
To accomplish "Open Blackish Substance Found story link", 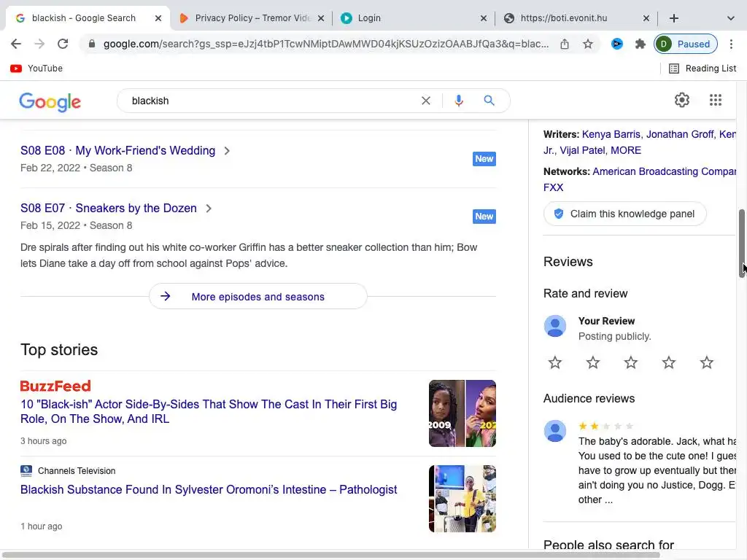I will 209,489.
